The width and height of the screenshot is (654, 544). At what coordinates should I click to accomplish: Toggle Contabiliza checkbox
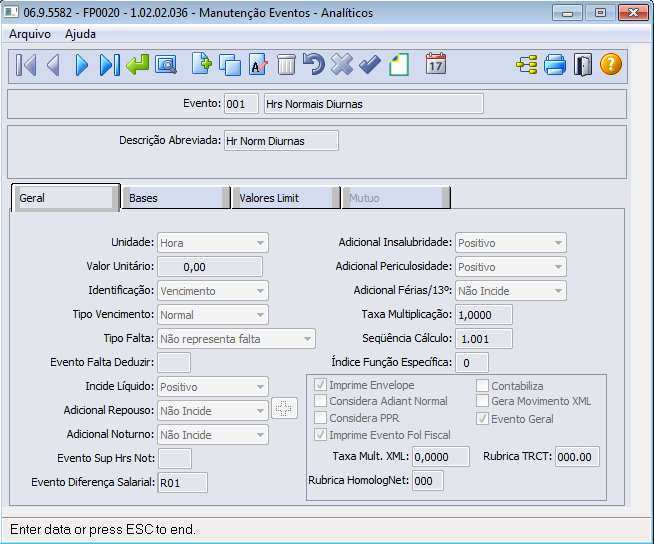tap(482, 385)
